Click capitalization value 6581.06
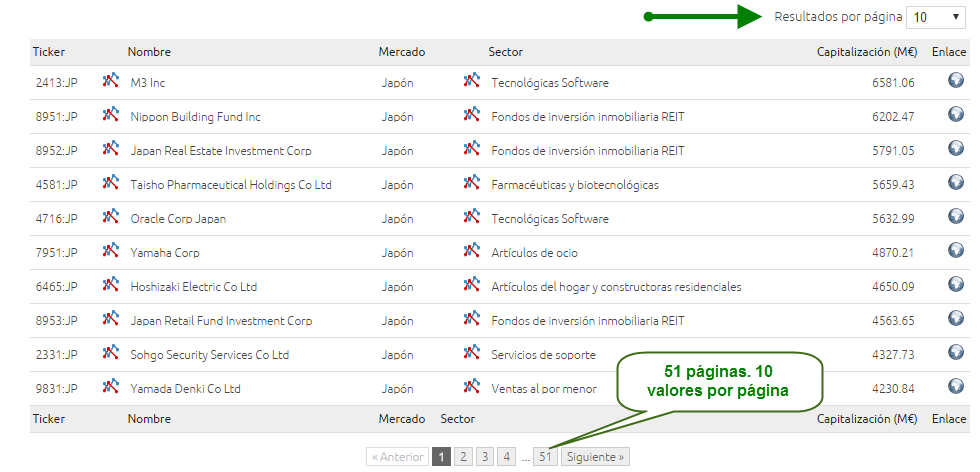The image size is (980, 472). [x=893, y=83]
